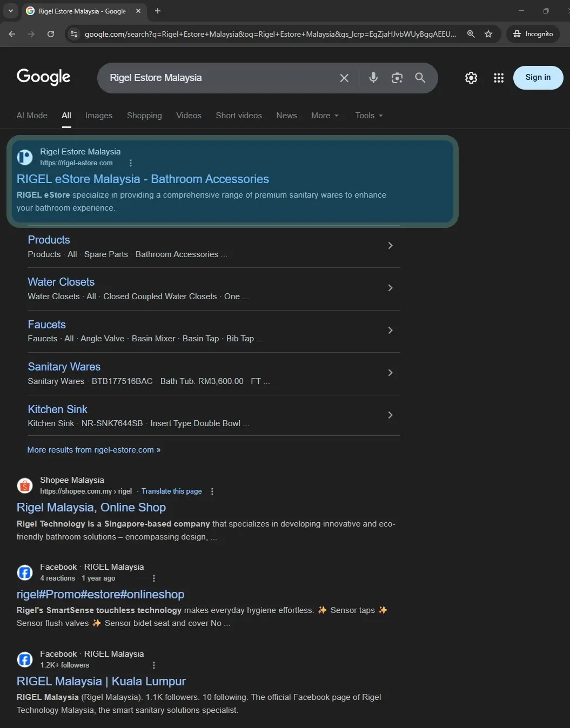
Task: Click the Rigel Estore site favicon
Action: pos(25,157)
